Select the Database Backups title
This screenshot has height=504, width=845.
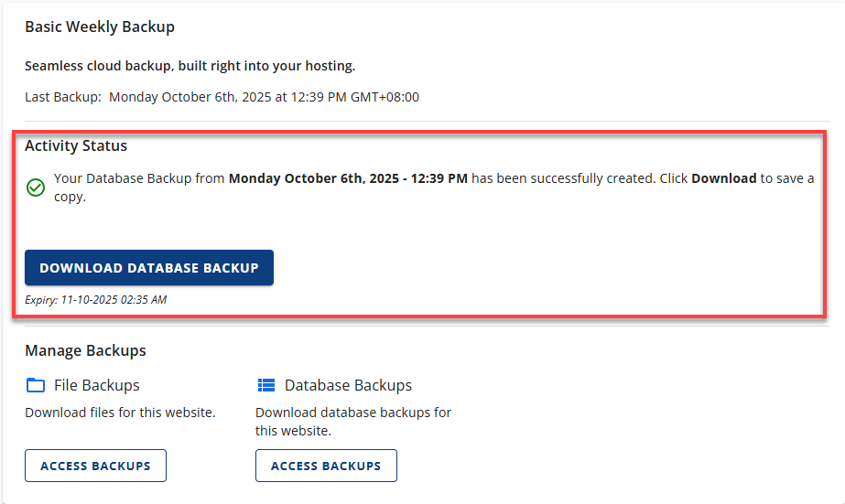348,385
